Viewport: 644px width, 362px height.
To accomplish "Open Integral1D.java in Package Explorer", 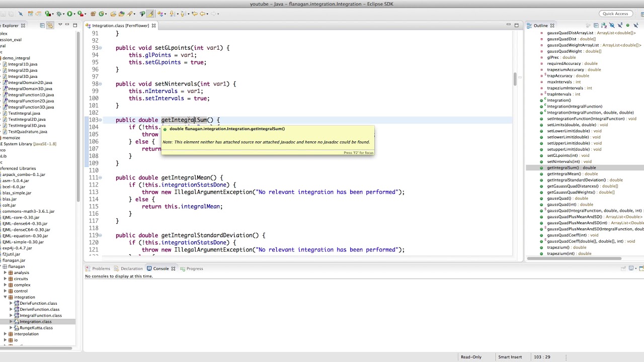I will pyautogui.click(x=23, y=64).
